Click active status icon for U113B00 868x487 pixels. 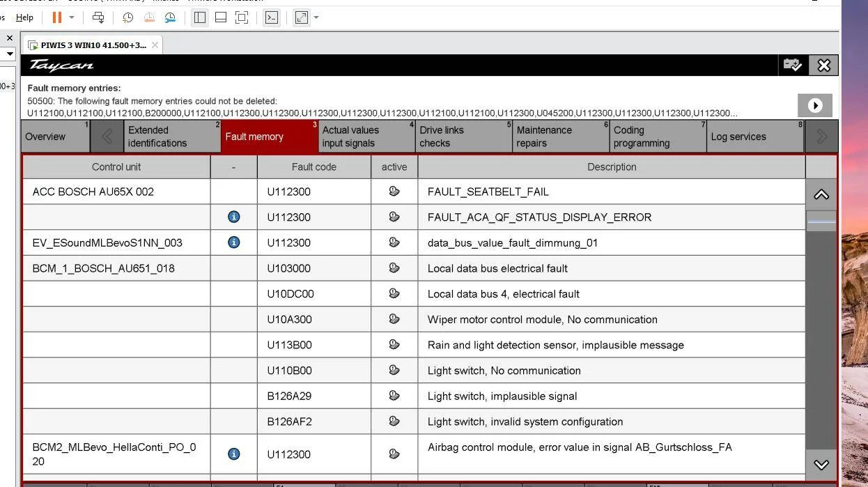tap(394, 345)
